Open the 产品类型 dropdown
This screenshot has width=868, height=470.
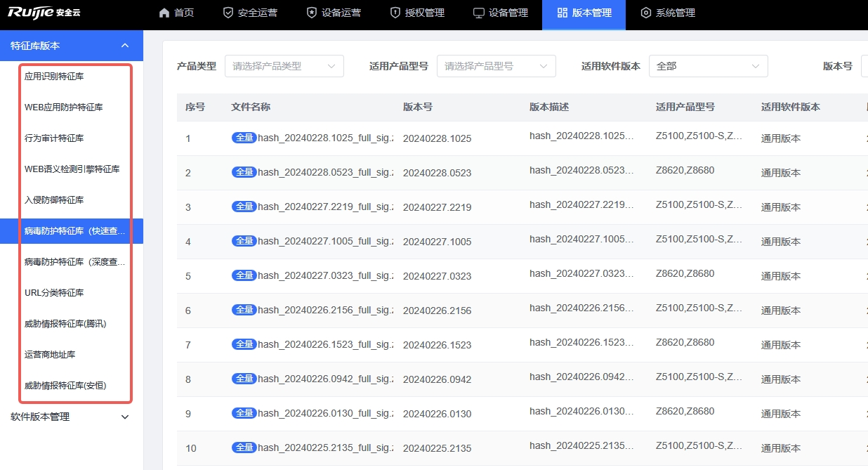(x=284, y=66)
